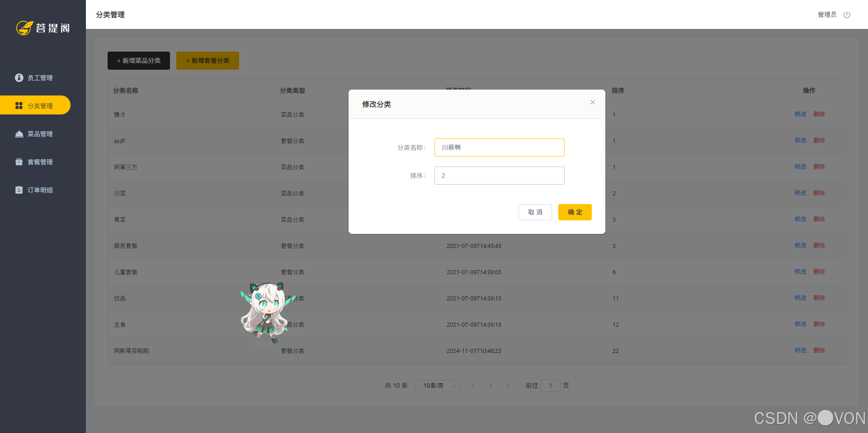Image resolution: width=868 pixels, height=433 pixels.
Task: Click the 排序 column header
Action: [618, 90]
